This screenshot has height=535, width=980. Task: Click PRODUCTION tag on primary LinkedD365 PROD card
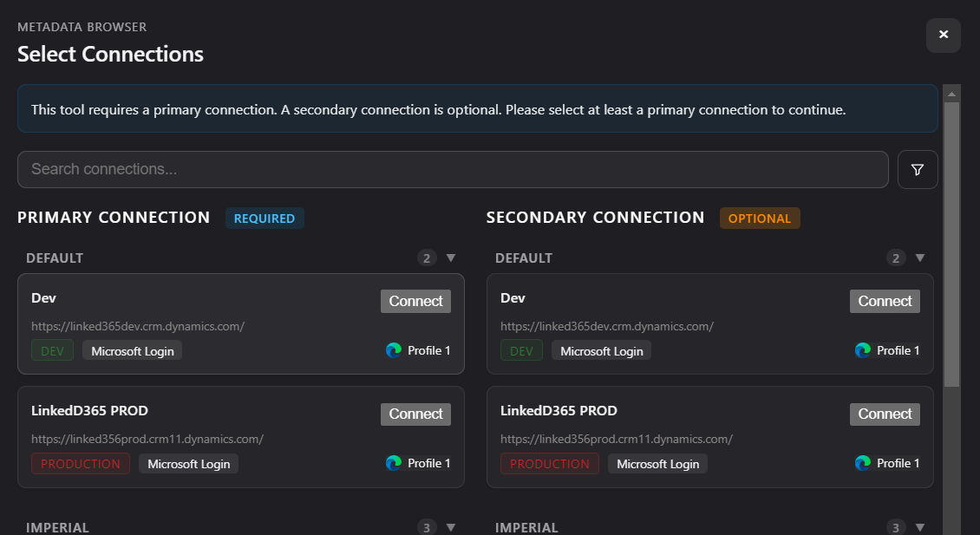point(81,464)
